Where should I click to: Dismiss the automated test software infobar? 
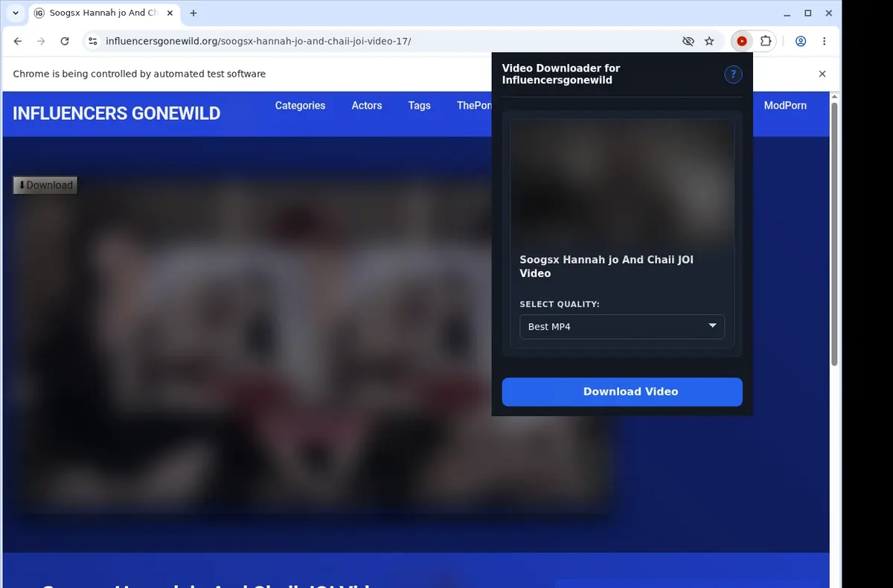(822, 74)
